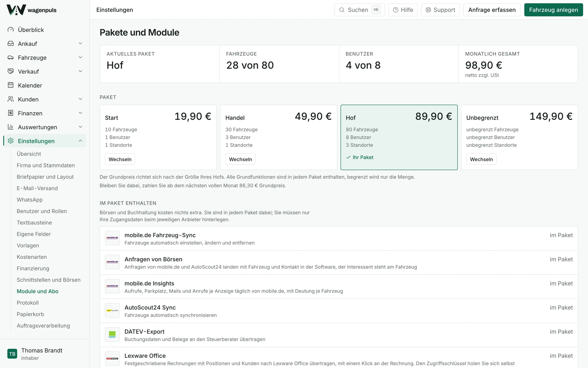Switch to the Handel package
588x368 pixels.
pyautogui.click(x=241, y=159)
